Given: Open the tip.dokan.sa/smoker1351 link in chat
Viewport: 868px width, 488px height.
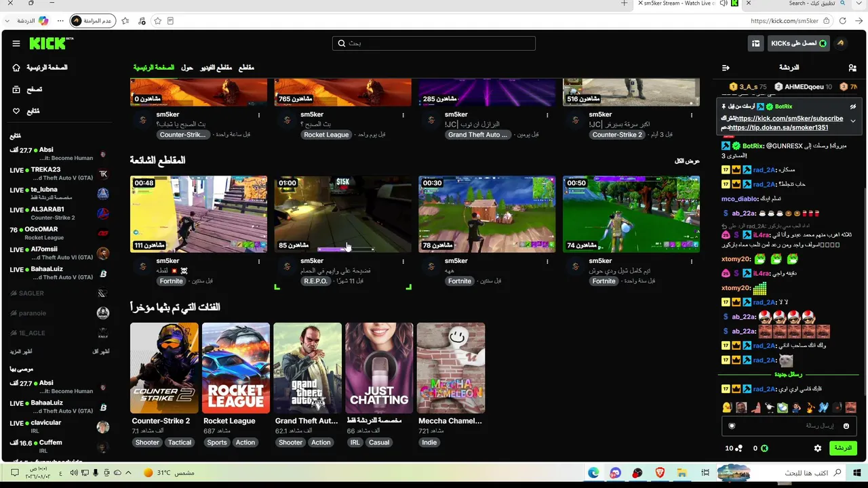Looking at the screenshot, I should (x=778, y=127).
